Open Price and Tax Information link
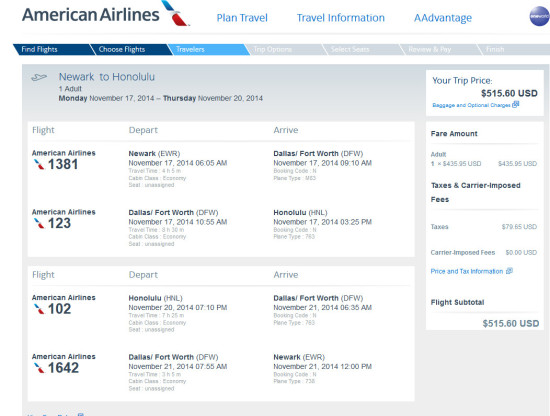 [467, 271]
